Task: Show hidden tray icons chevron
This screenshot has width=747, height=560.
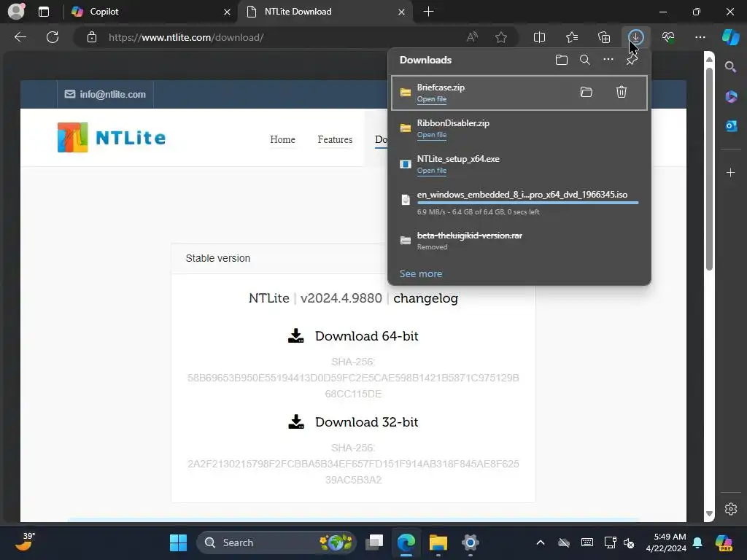Action: click(x=541, y=542)
